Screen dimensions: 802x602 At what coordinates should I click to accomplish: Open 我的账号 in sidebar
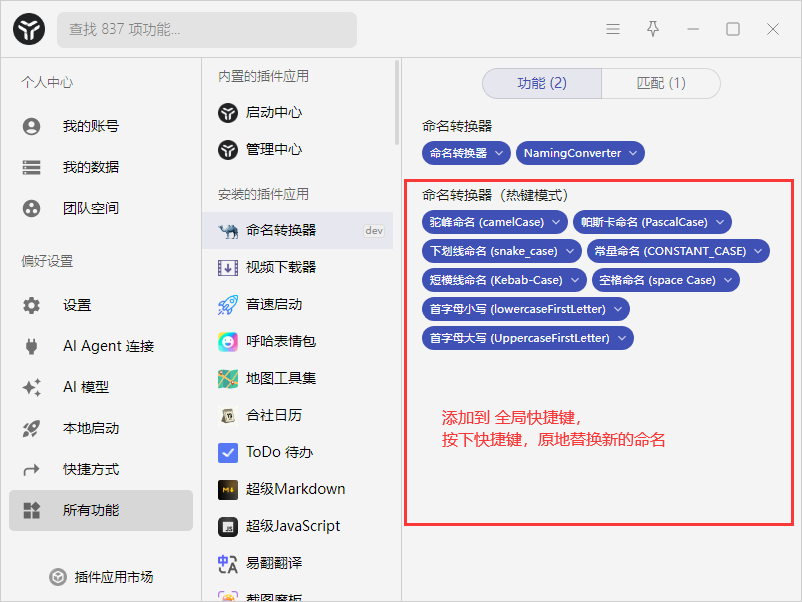[101, 126]
